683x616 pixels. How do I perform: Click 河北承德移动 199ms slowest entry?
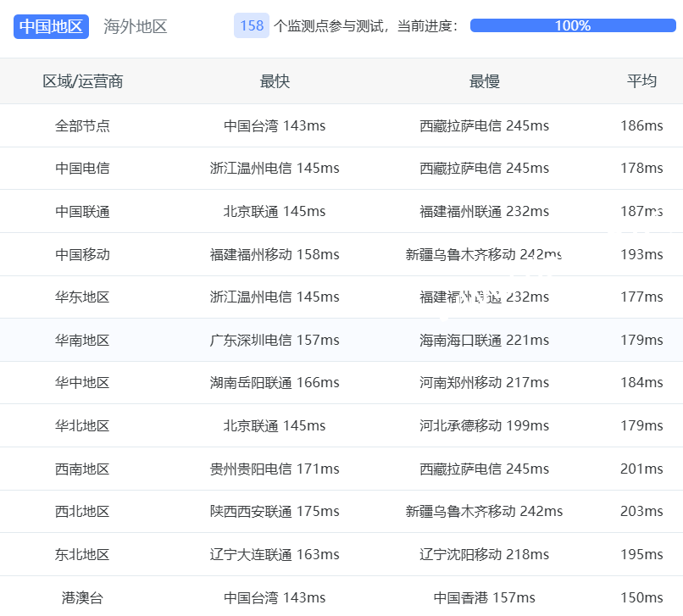pos(484,425)
